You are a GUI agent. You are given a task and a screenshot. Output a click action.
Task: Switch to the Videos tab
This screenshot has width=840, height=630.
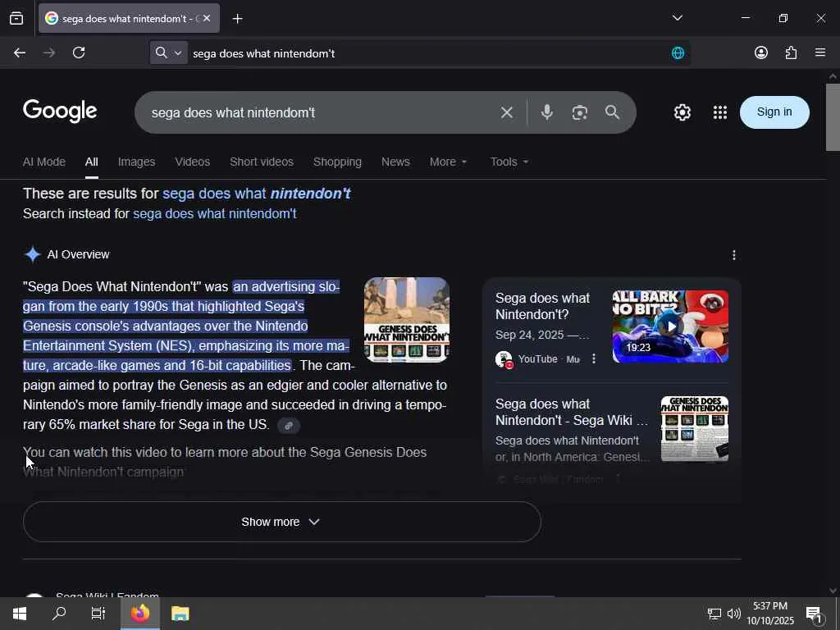[x=192, y=162]
